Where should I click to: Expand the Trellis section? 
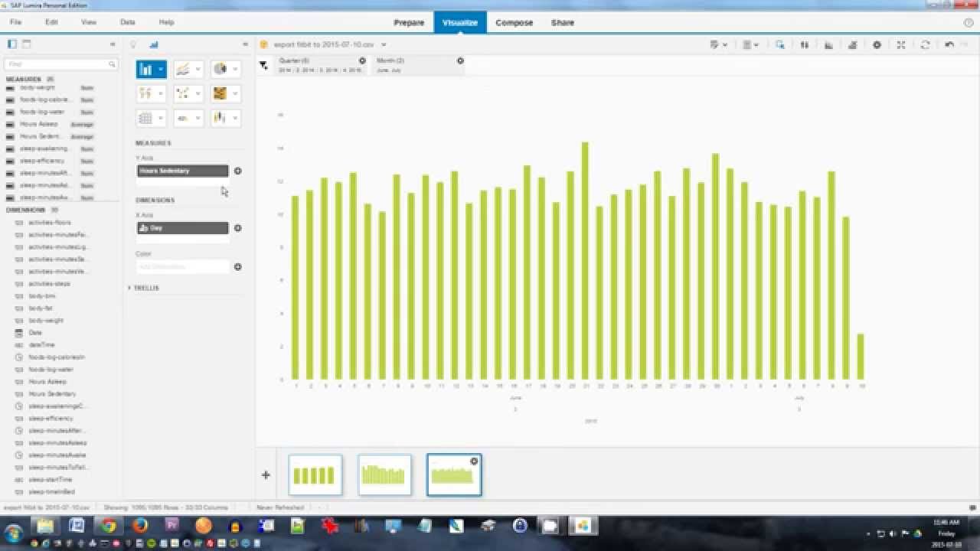click(x=144, y=288)
